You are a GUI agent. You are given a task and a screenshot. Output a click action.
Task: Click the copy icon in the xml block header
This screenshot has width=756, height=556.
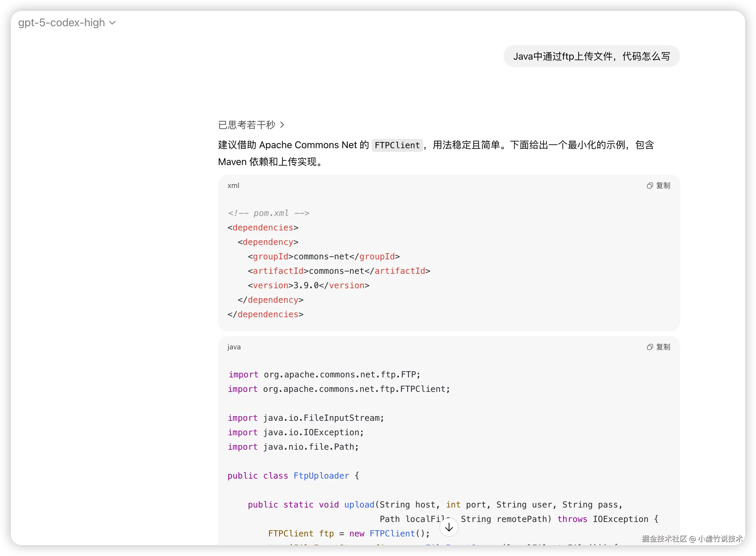click(x=650, y=186)
